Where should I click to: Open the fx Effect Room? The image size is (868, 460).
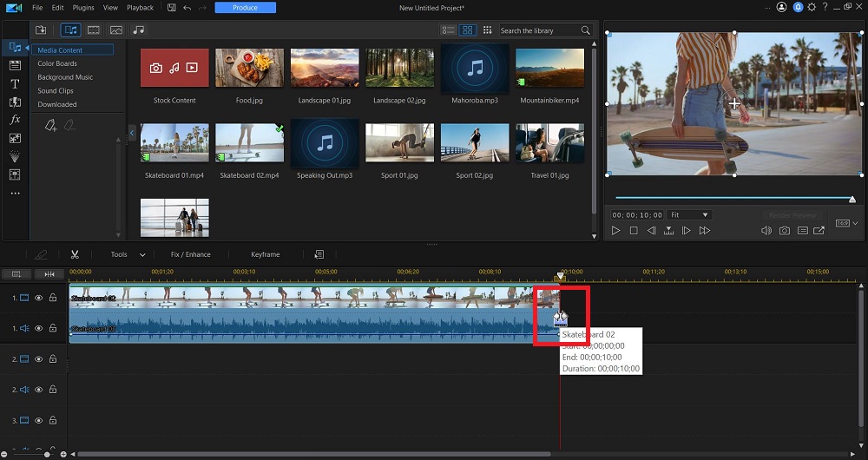tap(15, 120)
